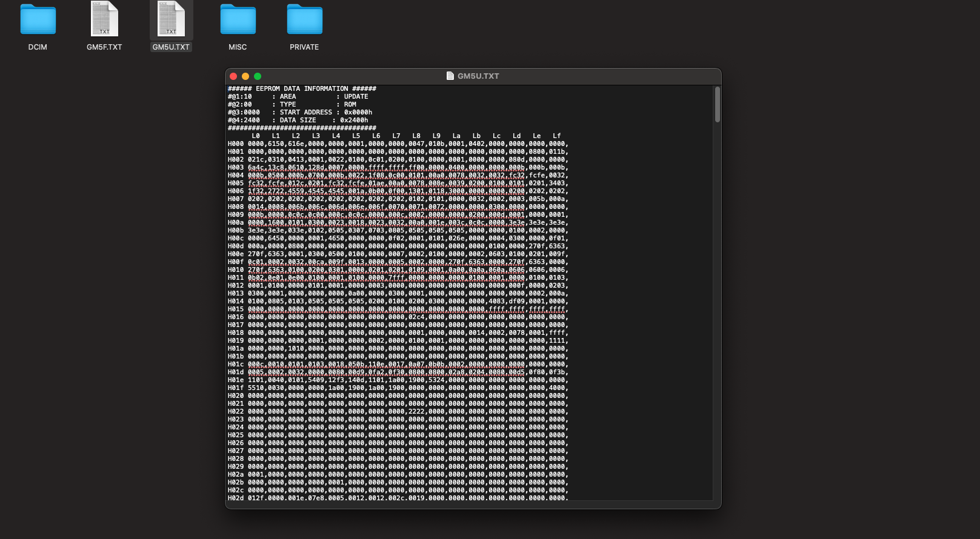This screenshot has width=980, height=539.
Task: Select the GM5F.TXT file icon
Action: click(x=104, y=19)
